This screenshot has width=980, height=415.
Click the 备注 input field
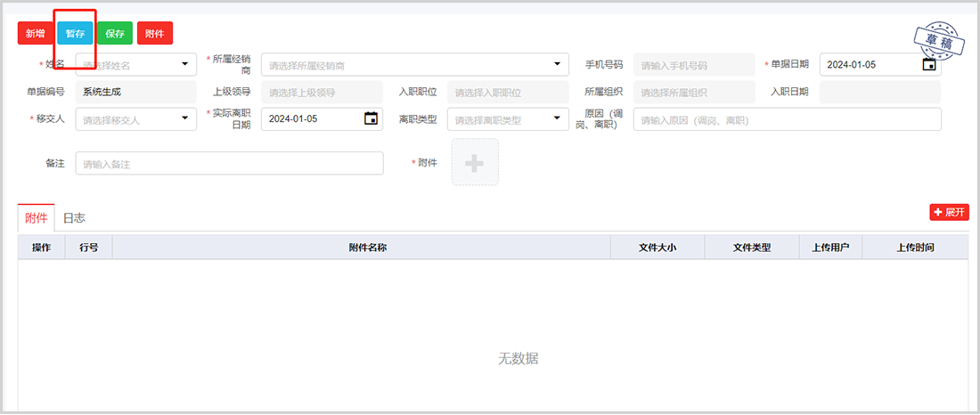click(x=229, y=164)
